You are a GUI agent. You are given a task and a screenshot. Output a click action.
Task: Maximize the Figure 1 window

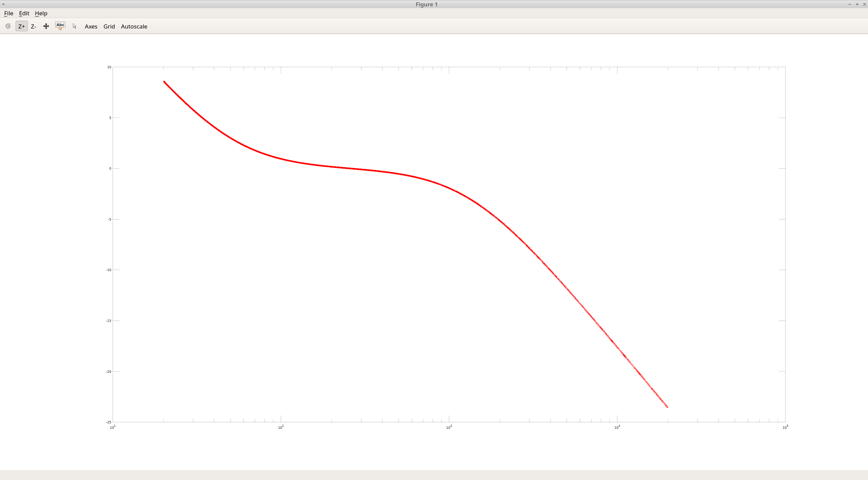point(857,4)
